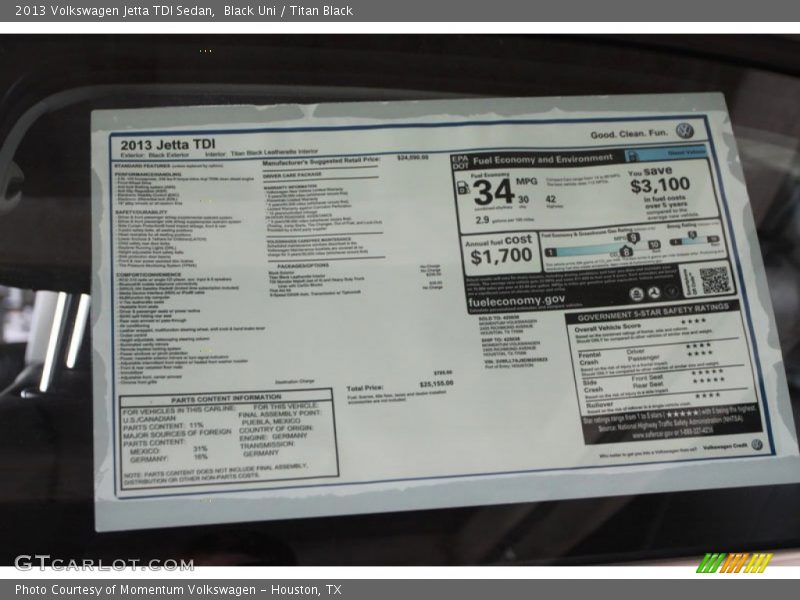This screenshot has height=600, width=800.
Task: Click the 'PARTS CONTENT INFORMATION' header
Action: (226, 398)
